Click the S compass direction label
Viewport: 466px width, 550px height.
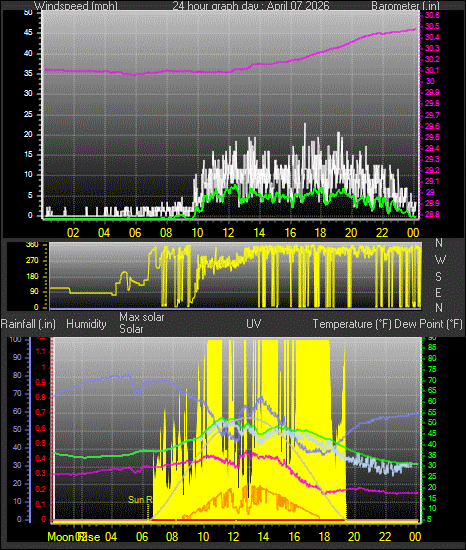(438, 277)
